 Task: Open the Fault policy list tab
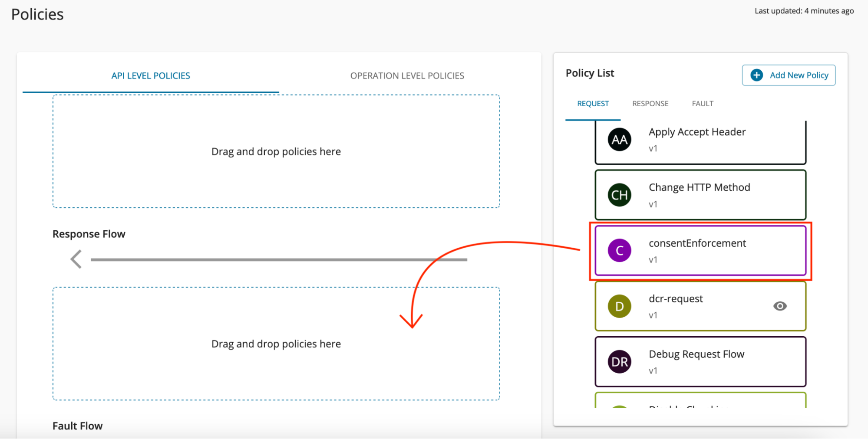pyautogui.click(x=703, y=104)
